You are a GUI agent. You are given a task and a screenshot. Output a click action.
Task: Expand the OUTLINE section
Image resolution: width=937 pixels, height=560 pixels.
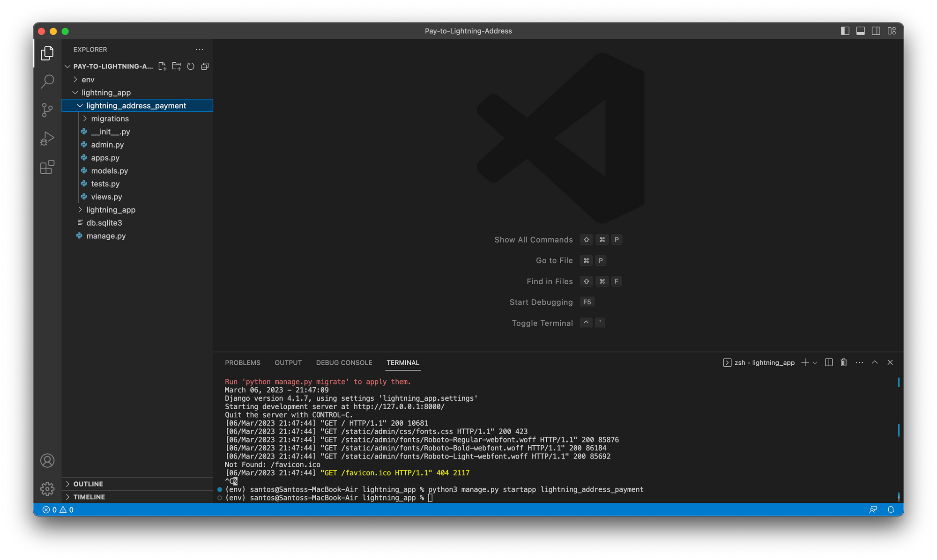[138, 484]
